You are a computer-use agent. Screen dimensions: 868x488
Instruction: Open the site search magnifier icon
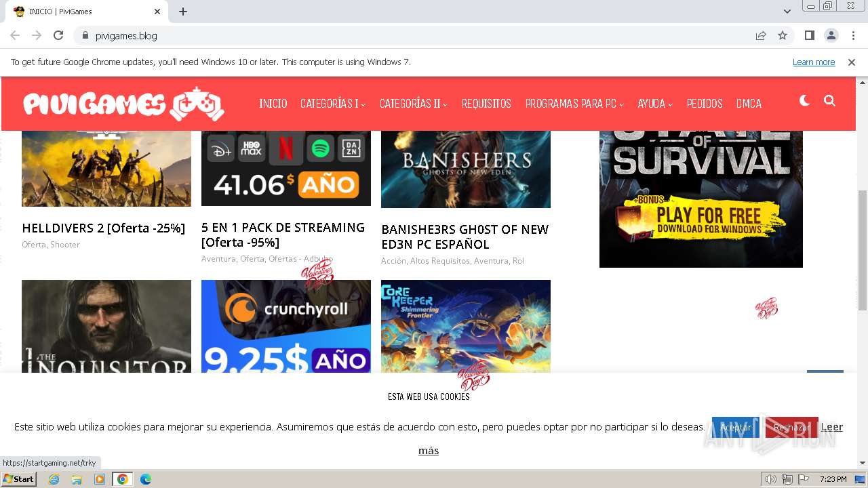(829, 101)
